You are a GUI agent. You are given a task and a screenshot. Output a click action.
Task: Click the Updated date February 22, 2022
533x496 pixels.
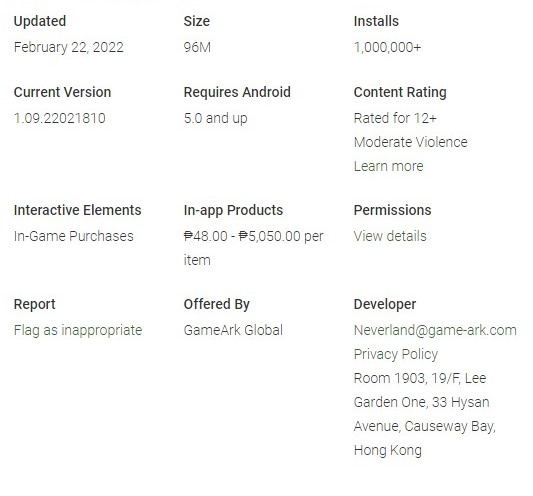click(x=69, y=47)
